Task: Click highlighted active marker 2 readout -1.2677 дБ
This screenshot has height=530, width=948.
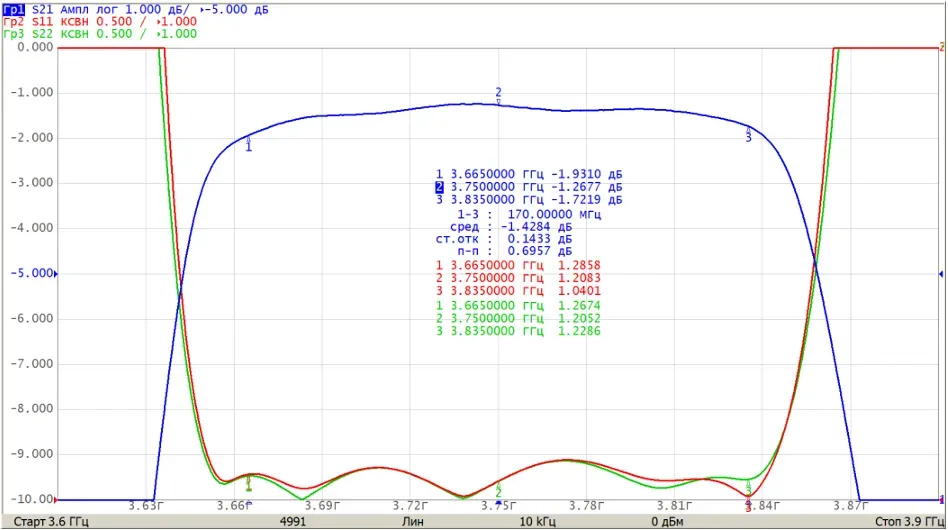Action: click(x=529, y=187)
